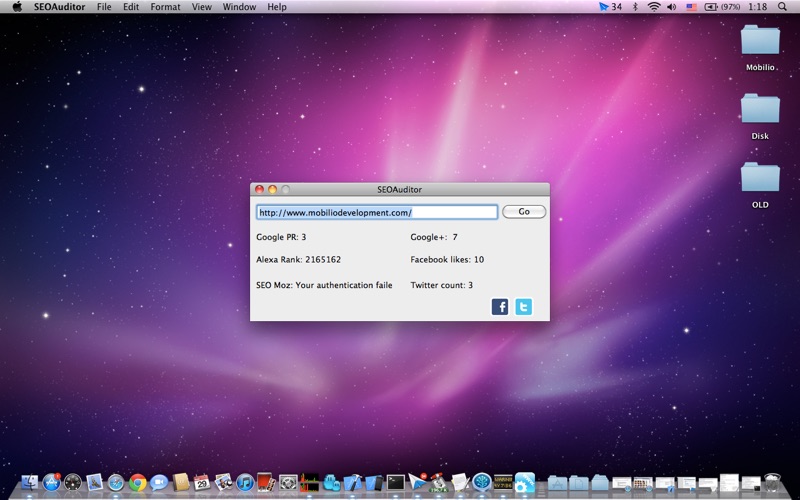This screenshot has height=500, width=800.
Task: Click the Go button
Action: pyautogui.click(x=524, y=212)
